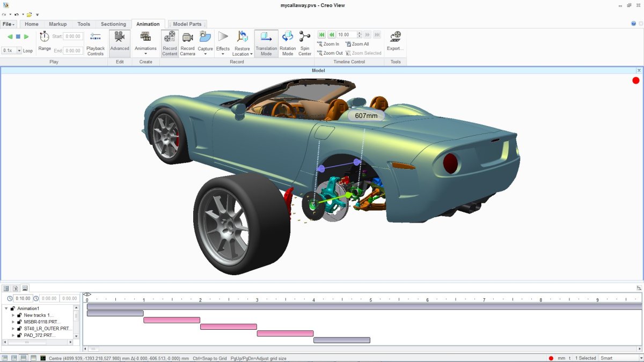Switch to the Model Parts tab
The image size is (644, 362).
(x=187, y=24)
